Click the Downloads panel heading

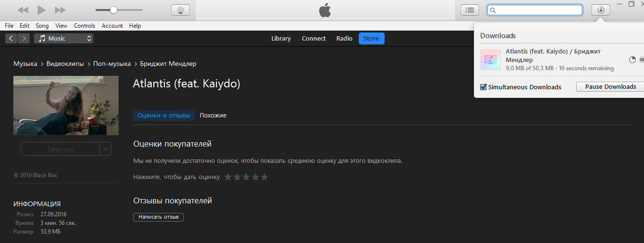[x=498, y=36]
